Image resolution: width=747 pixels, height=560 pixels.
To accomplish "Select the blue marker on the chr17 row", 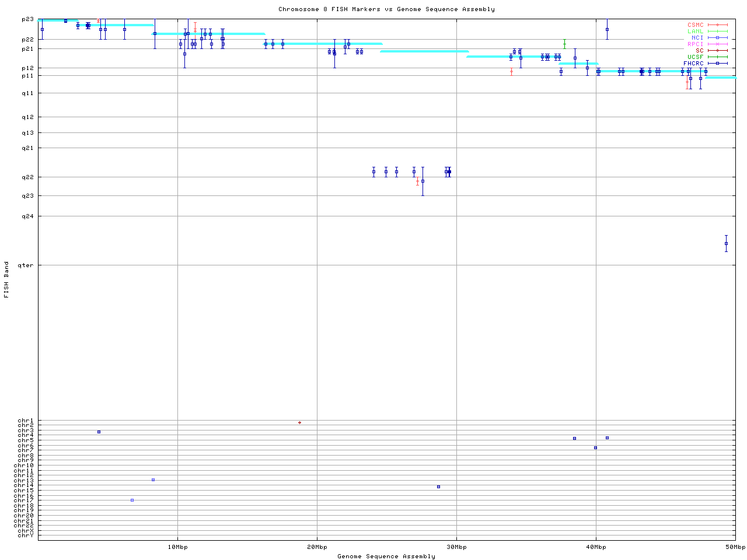I will pyautogui.click(x=132, y=500).
